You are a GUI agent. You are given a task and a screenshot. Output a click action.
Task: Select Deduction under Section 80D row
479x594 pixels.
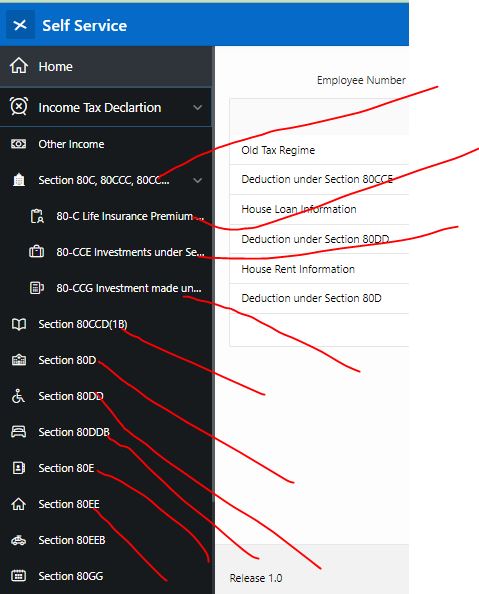point(319,298)
